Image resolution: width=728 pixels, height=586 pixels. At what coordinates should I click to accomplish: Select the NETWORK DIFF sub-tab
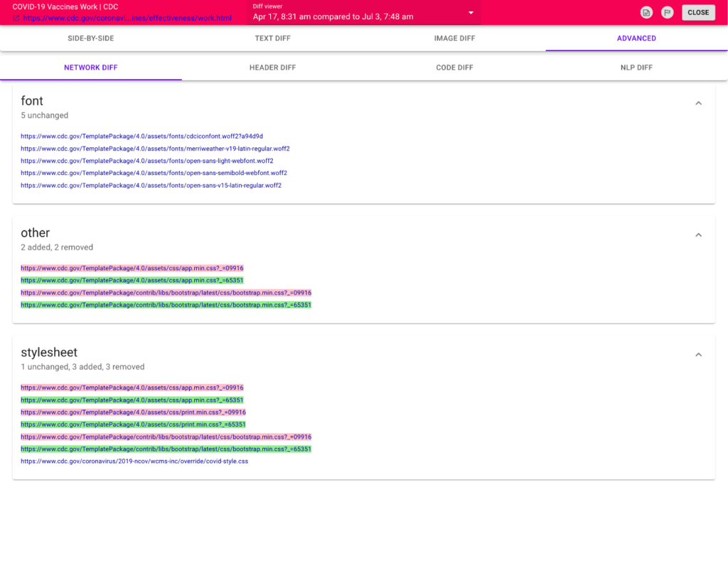pos(91,68)
